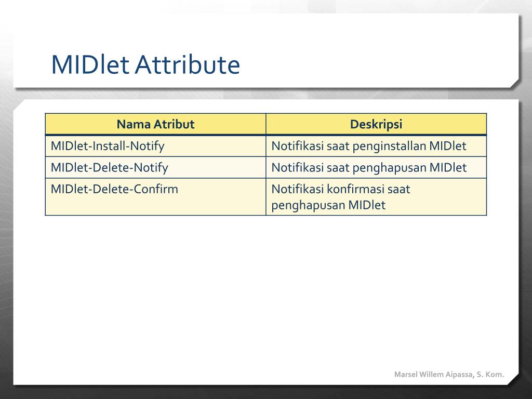This screenshot has height=399, width=532.
Task: Click the "Nama Atribut" column header
Action: pos(155,124)
